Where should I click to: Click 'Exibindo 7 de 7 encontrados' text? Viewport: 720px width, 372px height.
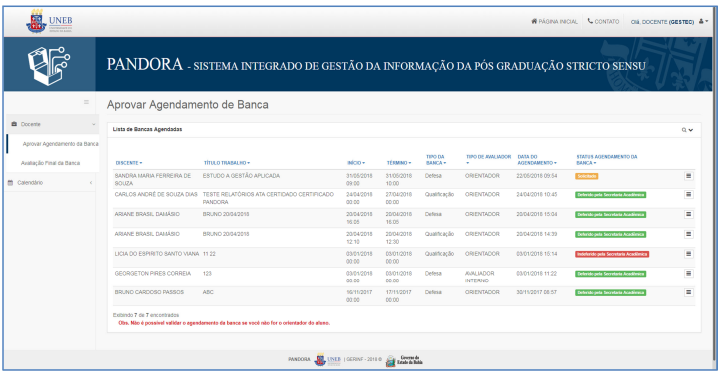tap(146, 315)
